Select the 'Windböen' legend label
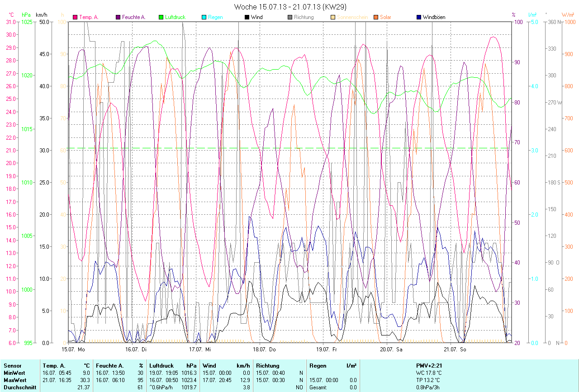579x392 pixels. pos(434,17)
